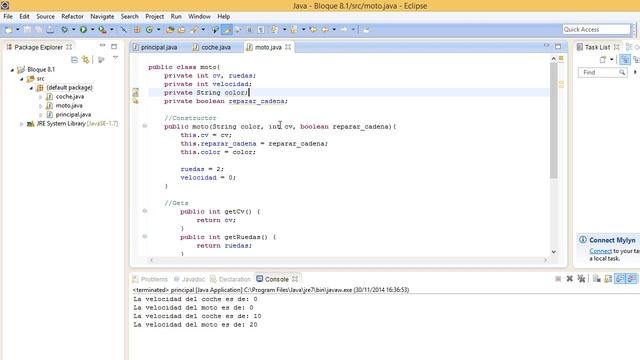Navigate Back with the left arrow icon
Screen dimensions: 640x360
(x=325, y=30)
